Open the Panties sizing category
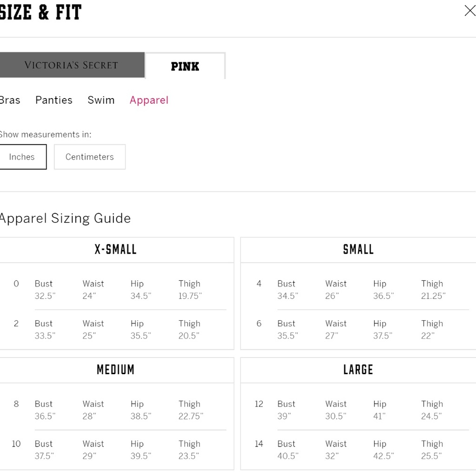The image size is (476, 476). [x=54, y=100]
